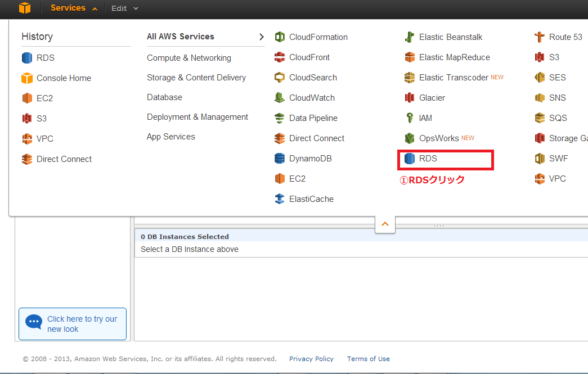Collapse the Services dropdown menu
This screenshot has width=588, height=374.
click(x=74, y=8)
